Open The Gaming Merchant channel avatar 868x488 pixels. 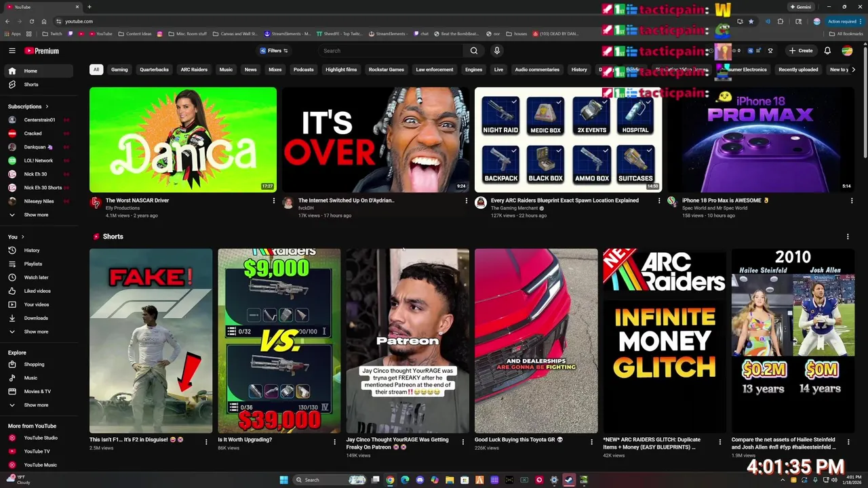[x=481, y=202]
